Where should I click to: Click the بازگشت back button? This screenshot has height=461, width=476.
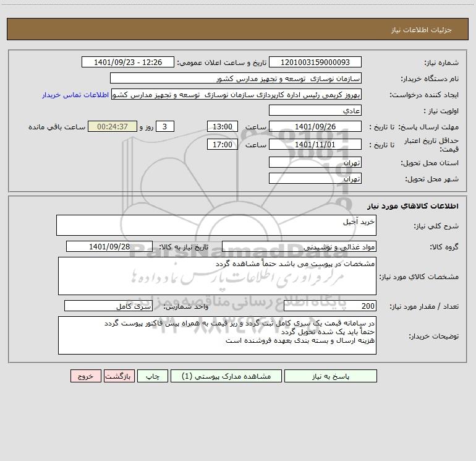(x=119, y=376)
